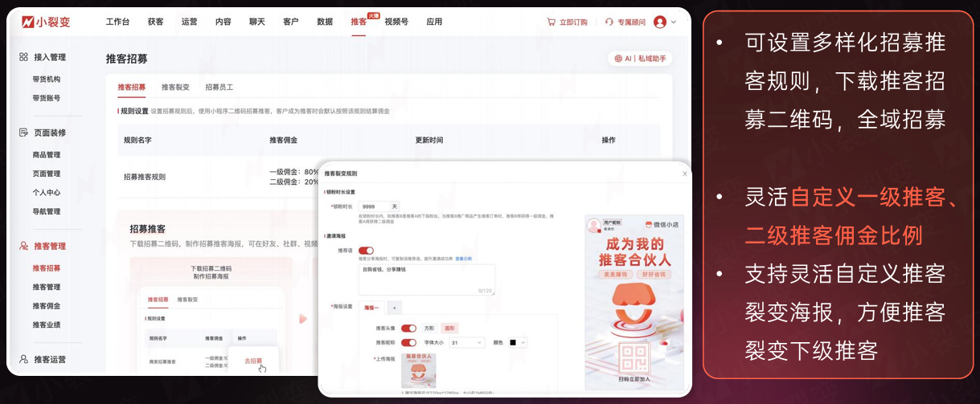Click the 查看示例 link
This screenshot has width=980, height=404.
click(x=465, y=259)
